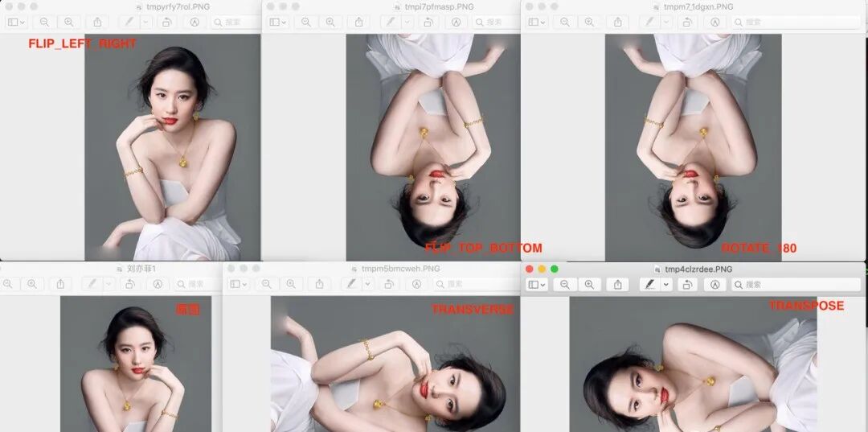This screenshot has height=432, width=868.
Task: Focus the search field in tmpm7_1dgxn.PNG window
Action: pos(796,23)
